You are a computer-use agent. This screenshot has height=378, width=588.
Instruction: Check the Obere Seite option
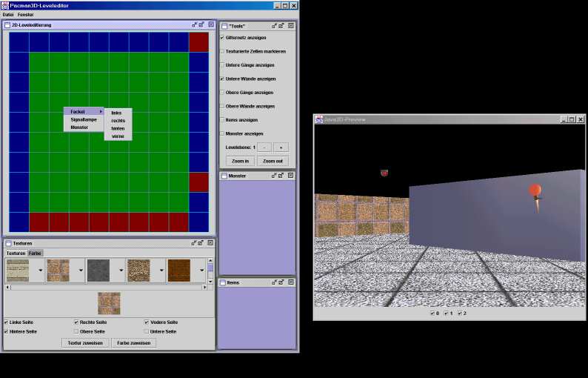(x=76, y=331)
